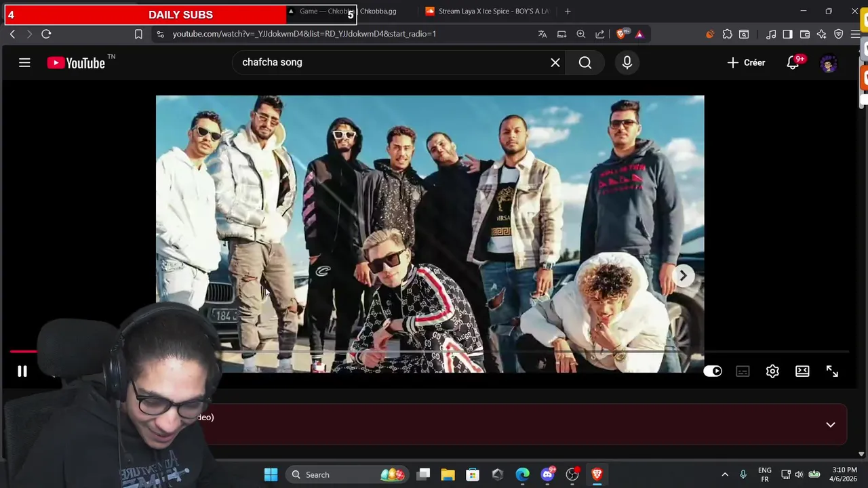868x488 pixels.
Task: Open Leo AI sparkle button
Action: coord(821,34)
